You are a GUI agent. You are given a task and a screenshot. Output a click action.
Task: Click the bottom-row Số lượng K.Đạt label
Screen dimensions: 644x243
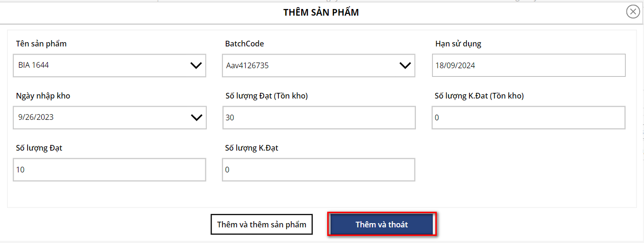(x=251, y=148)
